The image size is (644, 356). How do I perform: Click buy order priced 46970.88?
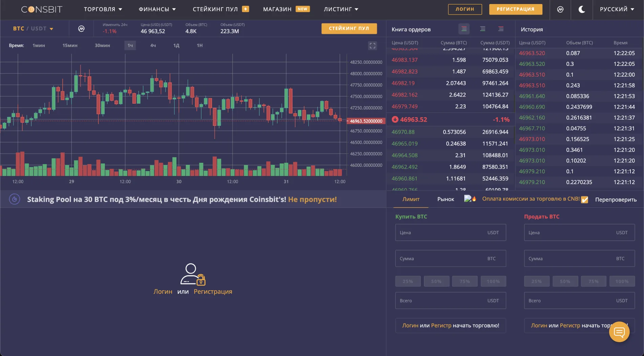click(450, 132)
